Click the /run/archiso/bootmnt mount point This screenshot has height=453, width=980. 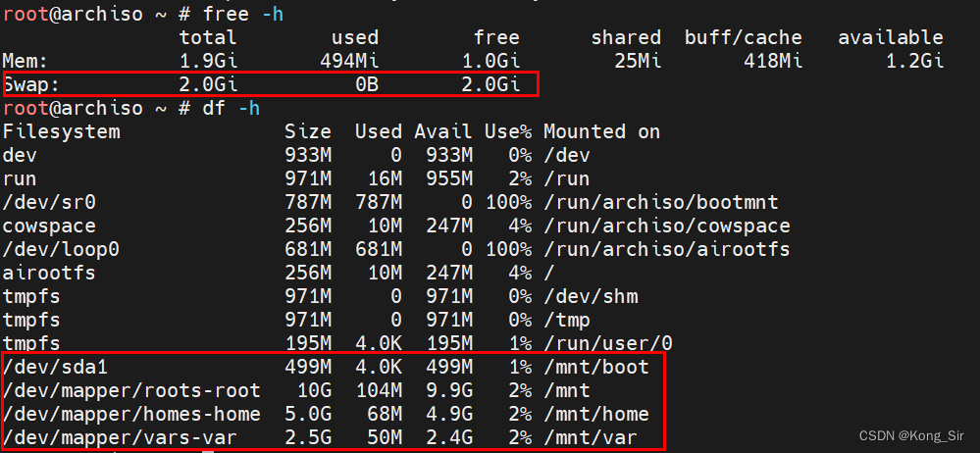[x=660, y=202]
